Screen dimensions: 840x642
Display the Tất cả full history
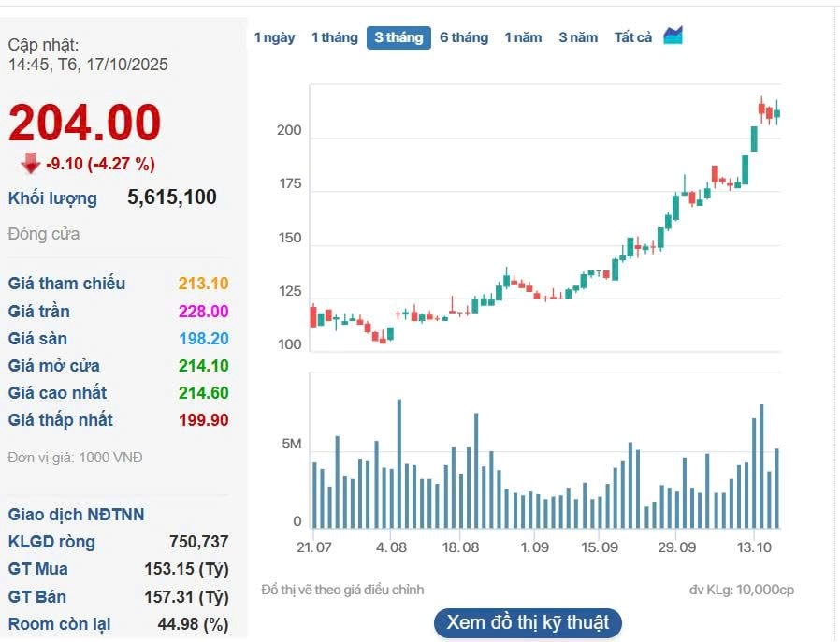[632, 37]
